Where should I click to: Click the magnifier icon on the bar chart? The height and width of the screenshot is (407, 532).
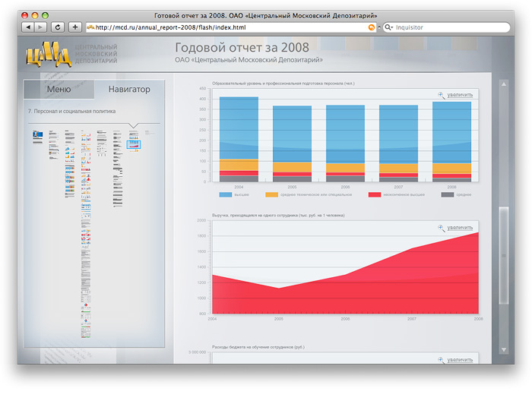point(441,96)
